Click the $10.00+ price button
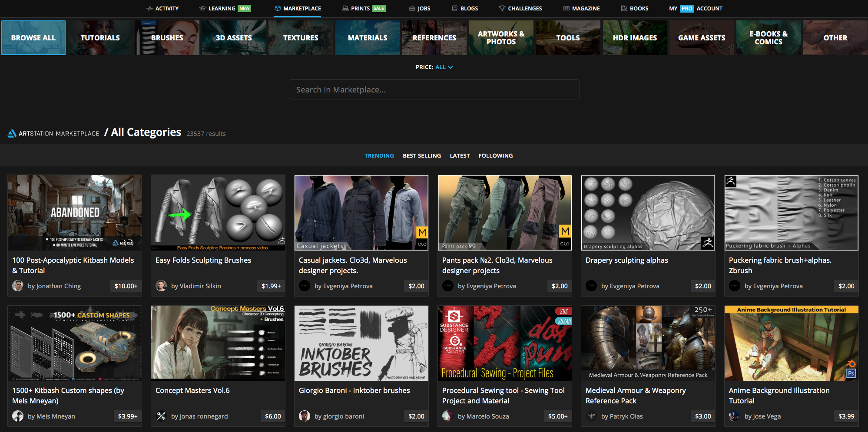The height and width of the screenshot is (432, 868). click(126, 286)
